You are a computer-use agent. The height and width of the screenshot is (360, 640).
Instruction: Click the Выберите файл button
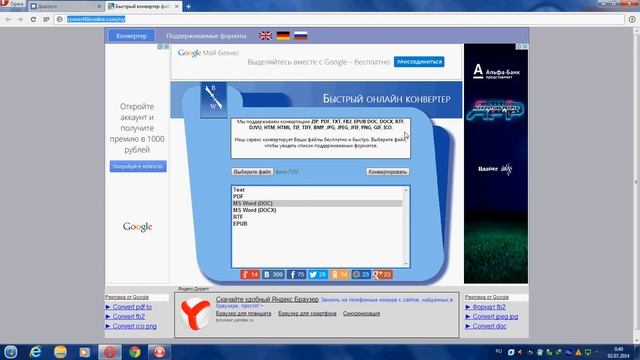[x=252, y=172]
